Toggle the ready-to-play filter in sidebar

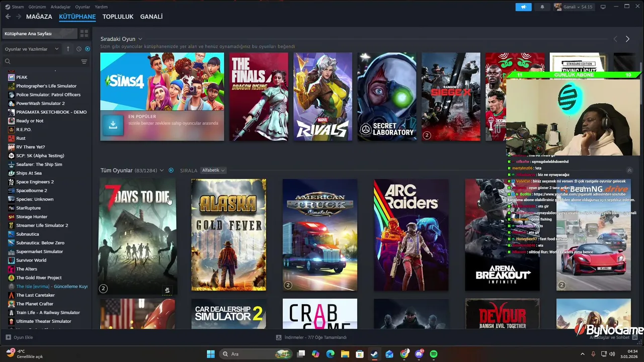coord(87,49)
